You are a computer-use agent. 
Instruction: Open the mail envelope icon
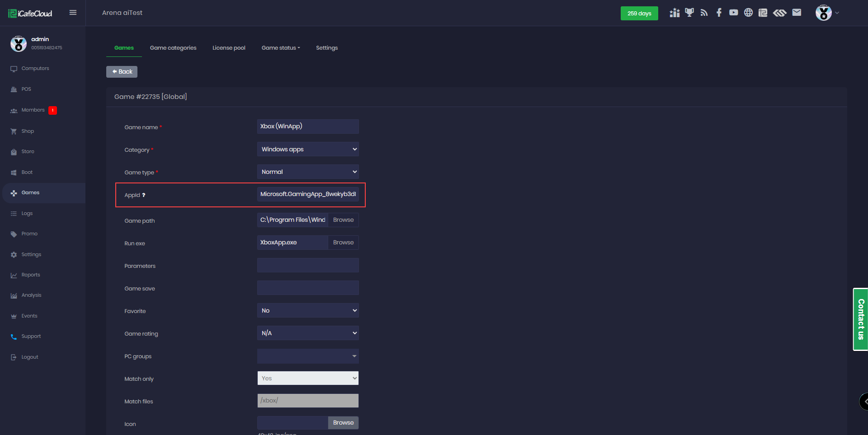point(797,13)
